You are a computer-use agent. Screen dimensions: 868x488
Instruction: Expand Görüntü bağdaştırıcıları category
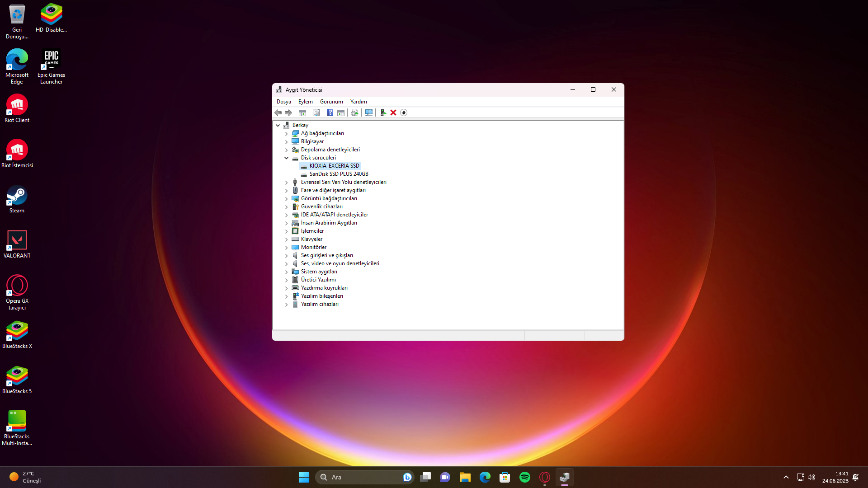pyautogui.click(x=286, y=199)
